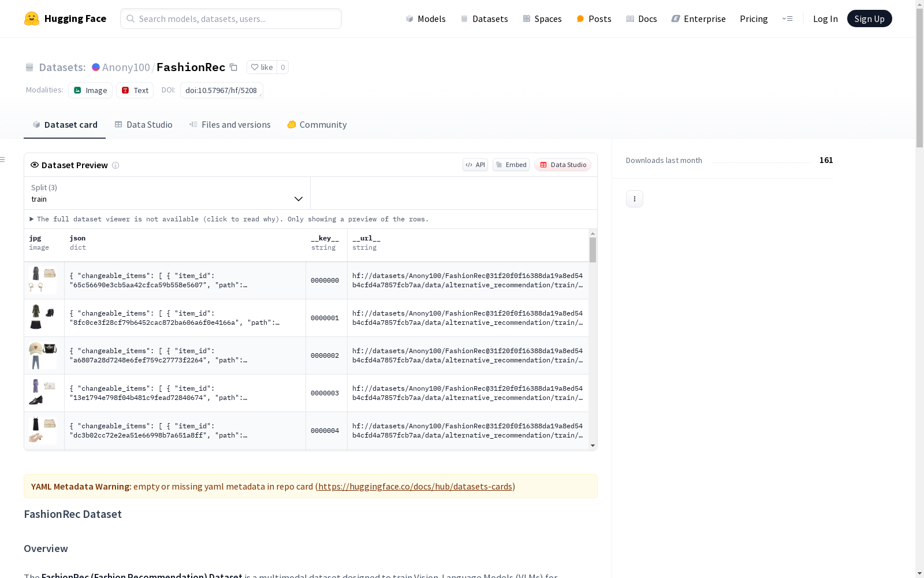Click the API button

click(x=475, y=165)
